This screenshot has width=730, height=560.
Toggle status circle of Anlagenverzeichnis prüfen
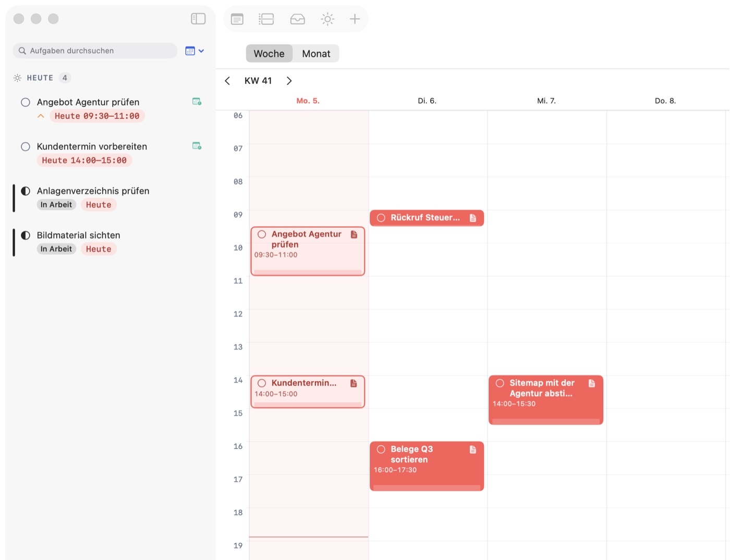[x=26, y=191]
